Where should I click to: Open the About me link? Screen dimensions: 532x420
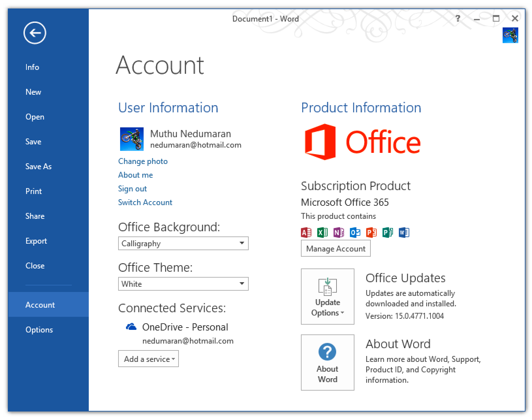(x=135, y=175)
